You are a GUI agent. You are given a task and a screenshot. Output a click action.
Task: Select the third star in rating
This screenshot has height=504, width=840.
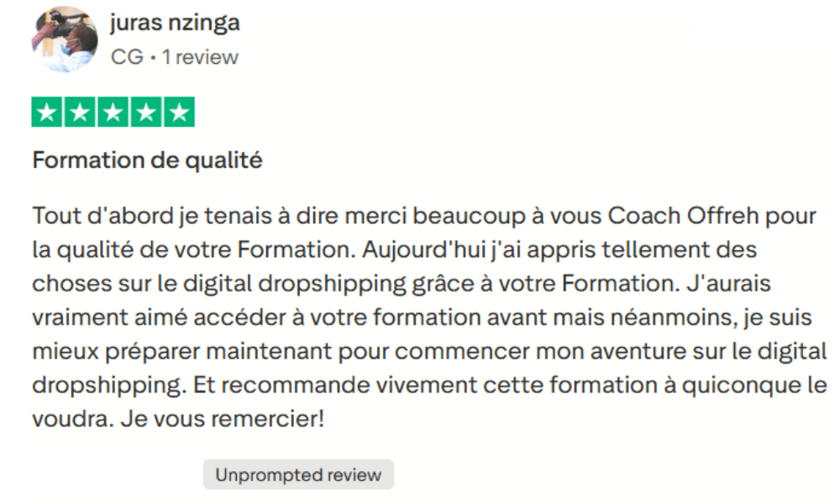pyautogui.click(x=113, y=113)
